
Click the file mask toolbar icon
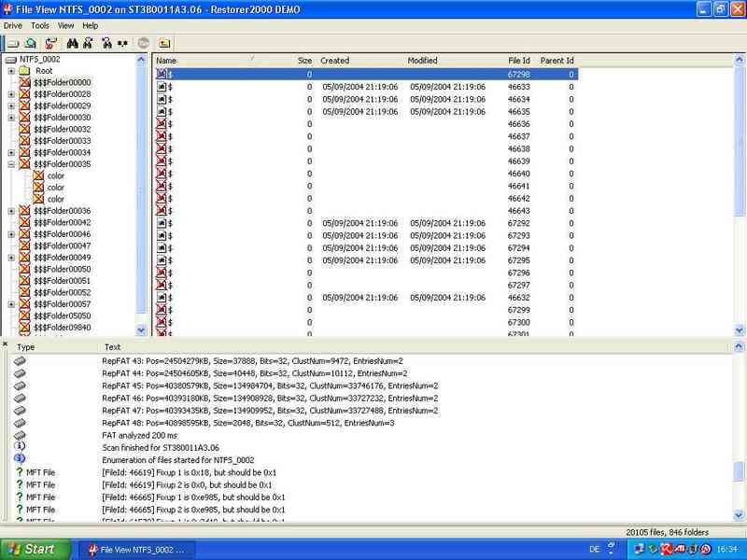click(122, 43)
